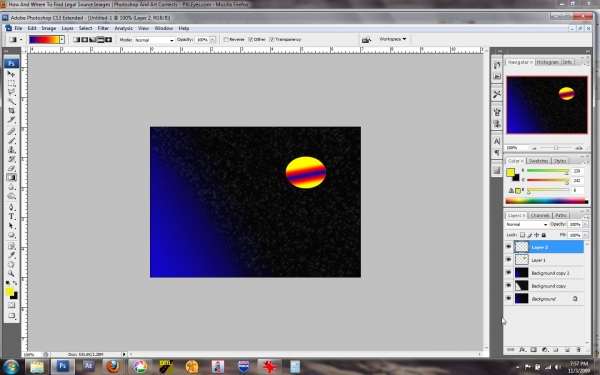Select the Slice tool

[11, 120]
